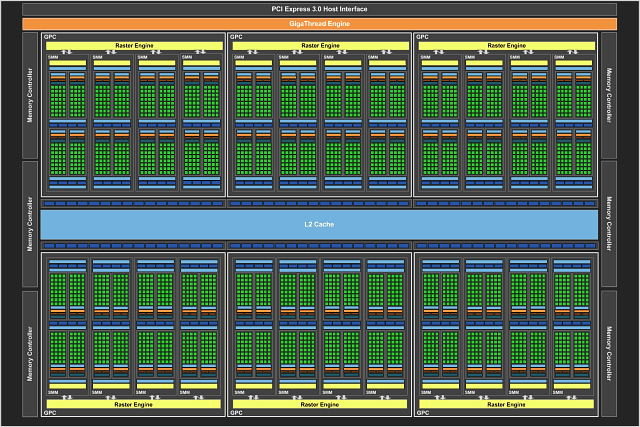Select Raster Engine in top-right GPC
Screen dimensions: 640x427
pos(505,45)
